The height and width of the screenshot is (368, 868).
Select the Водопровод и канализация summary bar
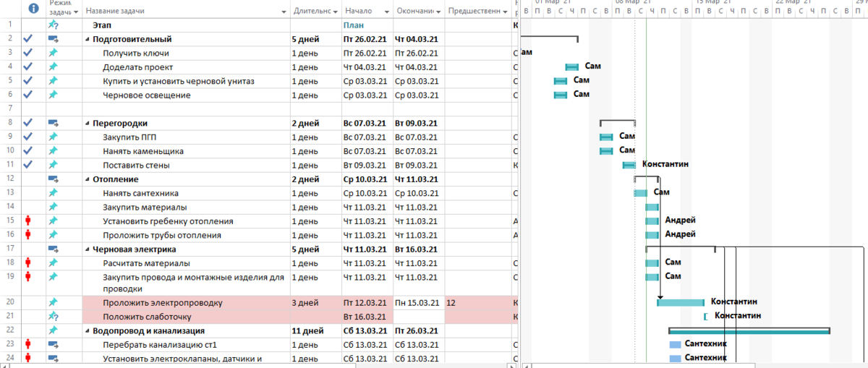tap(749, 330)
